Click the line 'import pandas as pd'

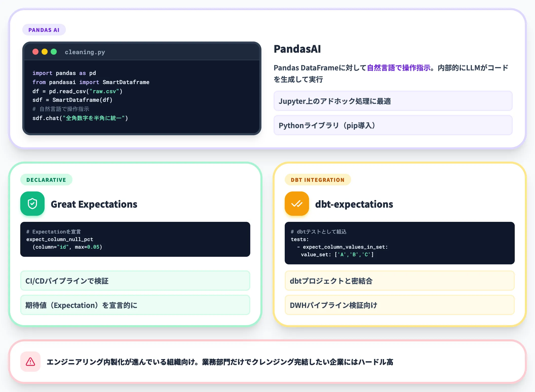point(64,73)
